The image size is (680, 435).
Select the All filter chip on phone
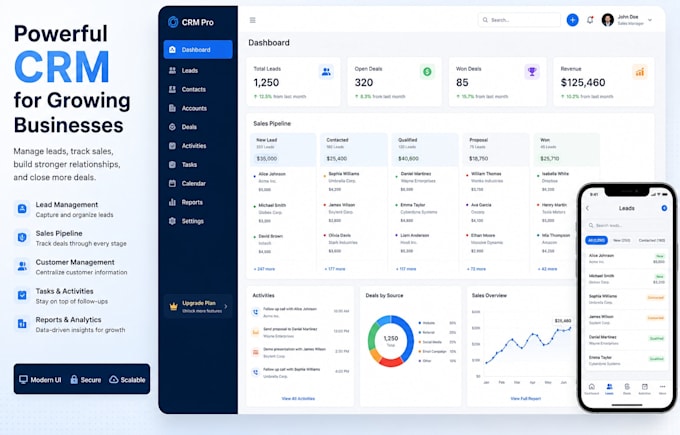click(x=597, y=240)
